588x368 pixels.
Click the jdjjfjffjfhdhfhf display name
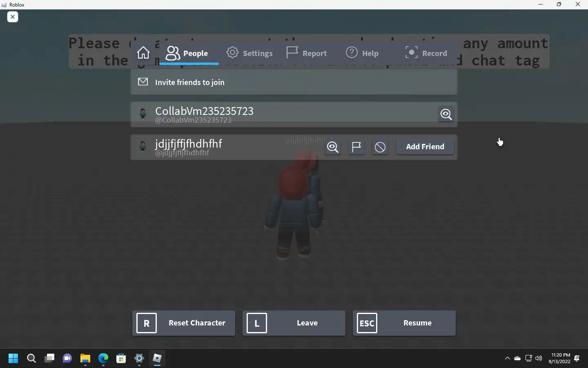tap(189, 144)
